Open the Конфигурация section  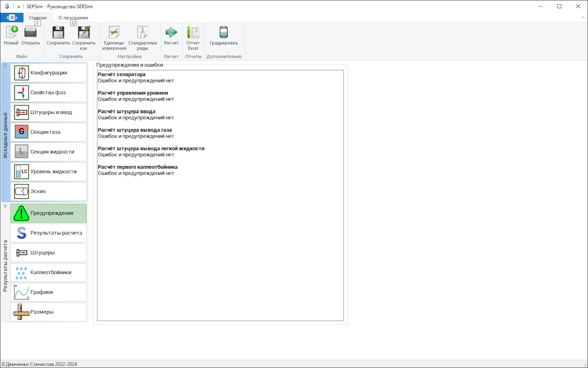click(49, 73)
